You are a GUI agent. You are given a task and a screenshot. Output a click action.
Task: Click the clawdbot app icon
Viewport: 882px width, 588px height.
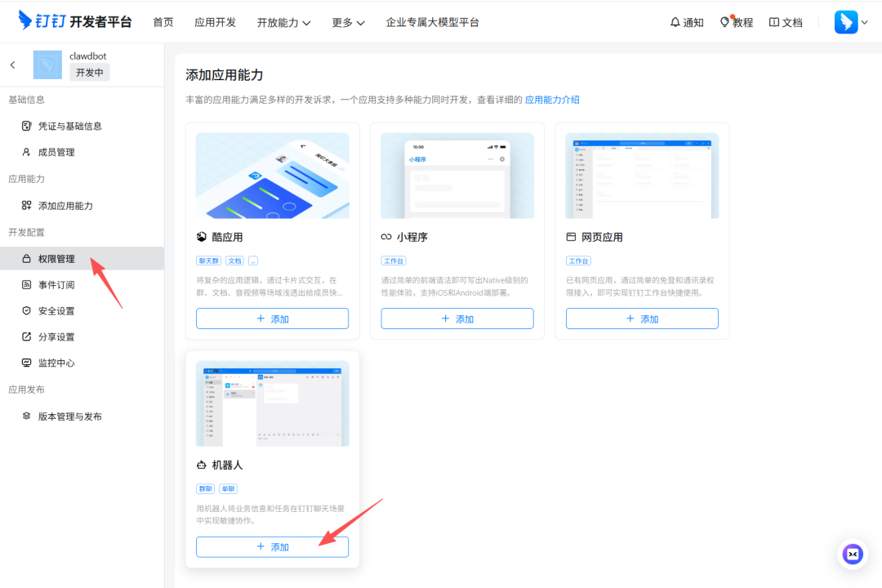pos(47,65)
